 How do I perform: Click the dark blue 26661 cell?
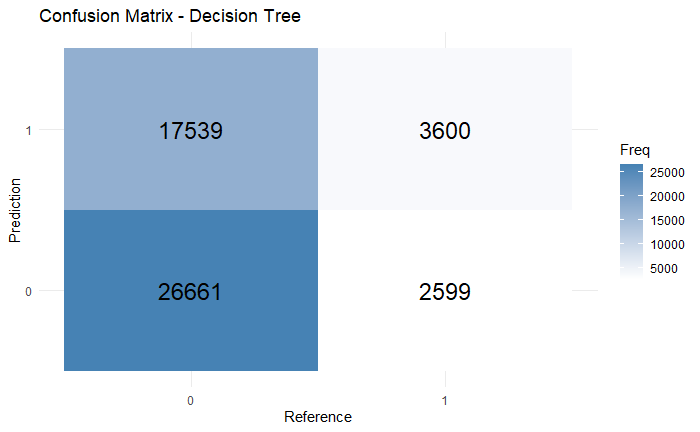[x=191, y=291]
